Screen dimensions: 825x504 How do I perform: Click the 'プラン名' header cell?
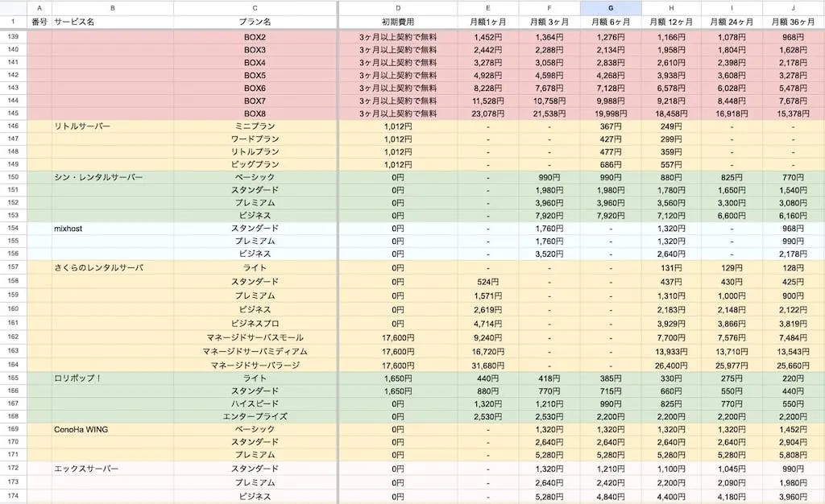tap(255, 22)
